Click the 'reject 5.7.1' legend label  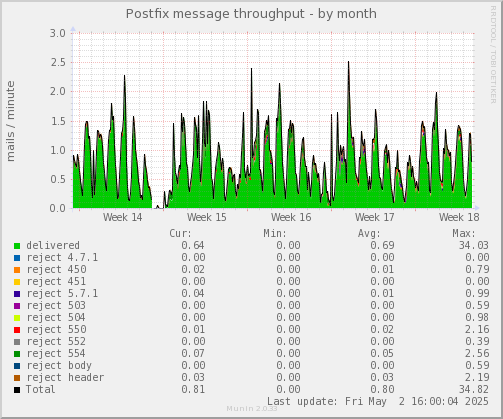[62, 294]
